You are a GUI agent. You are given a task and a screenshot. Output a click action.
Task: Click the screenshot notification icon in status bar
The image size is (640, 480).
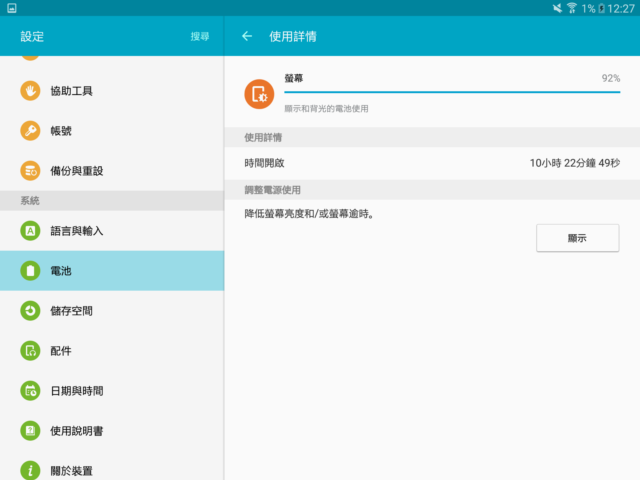(x=12, y=8)
